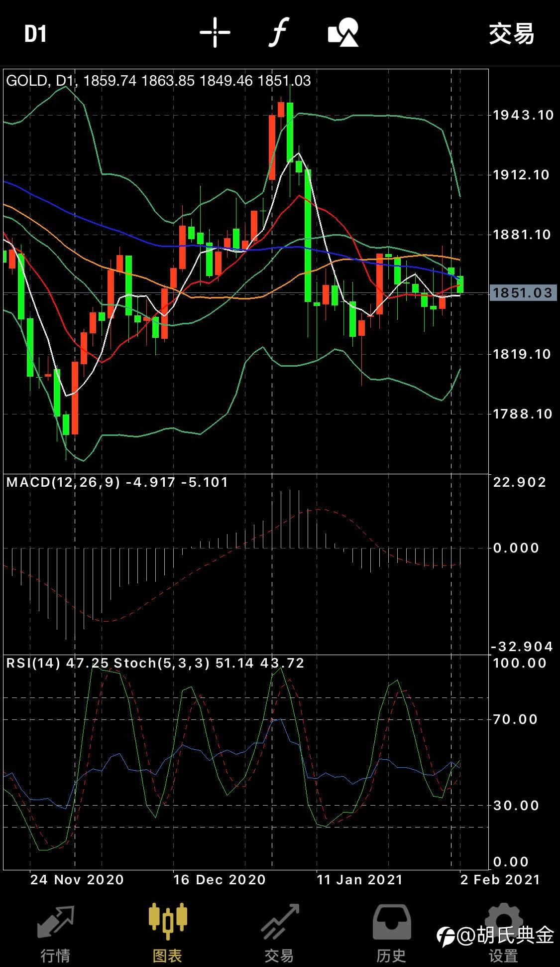
Task: Click the 1943.10 price scale value
Action: [x=523, y=115]
